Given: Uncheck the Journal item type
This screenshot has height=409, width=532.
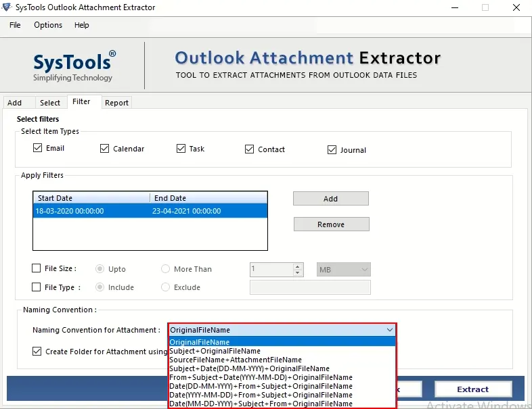Looking at the screenshot, I should pos(332,150).
